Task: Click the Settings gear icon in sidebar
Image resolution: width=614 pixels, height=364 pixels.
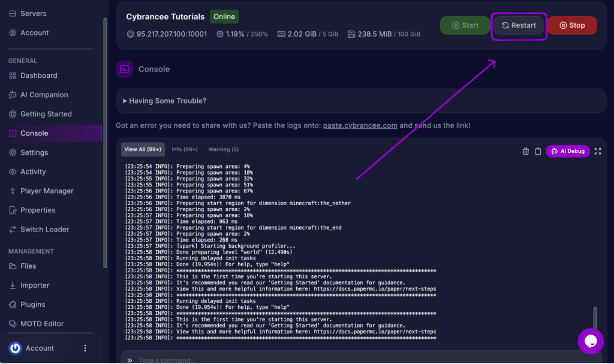Action: coord(13,152)
